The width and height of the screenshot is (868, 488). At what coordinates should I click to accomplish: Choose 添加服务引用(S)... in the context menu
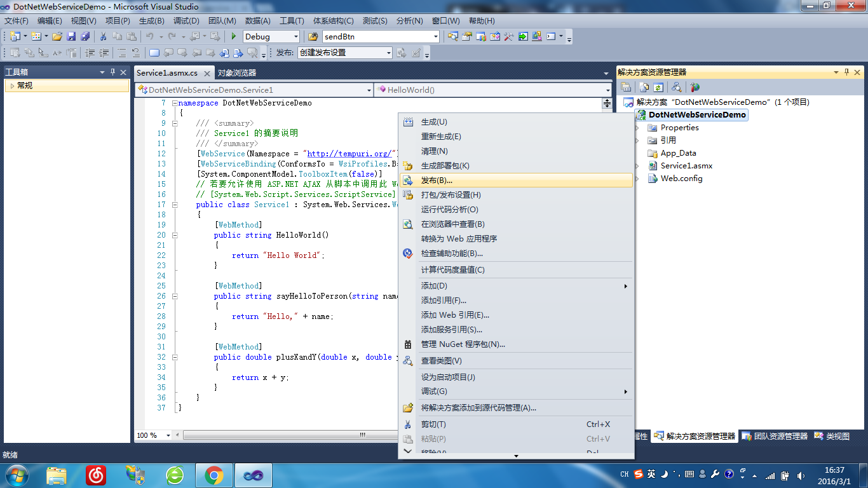click(516, 330)
